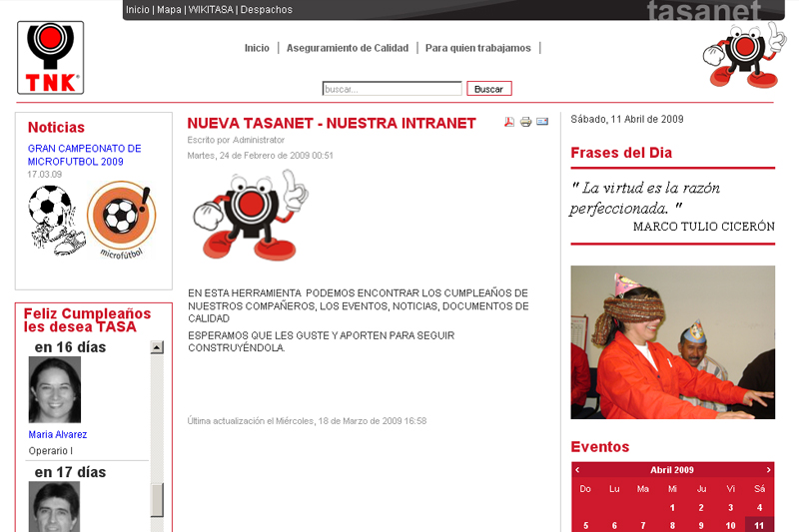Click the mascot image in article

(x=251, y=215)
